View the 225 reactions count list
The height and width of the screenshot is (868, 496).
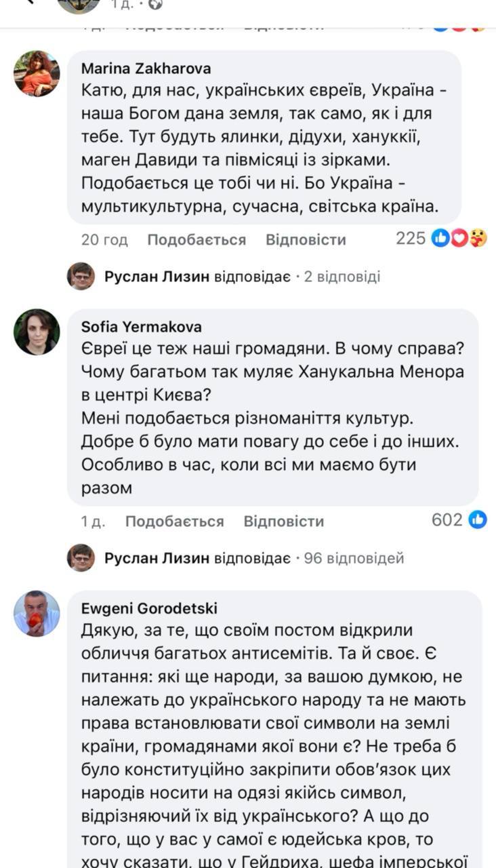tap(411, 239)
